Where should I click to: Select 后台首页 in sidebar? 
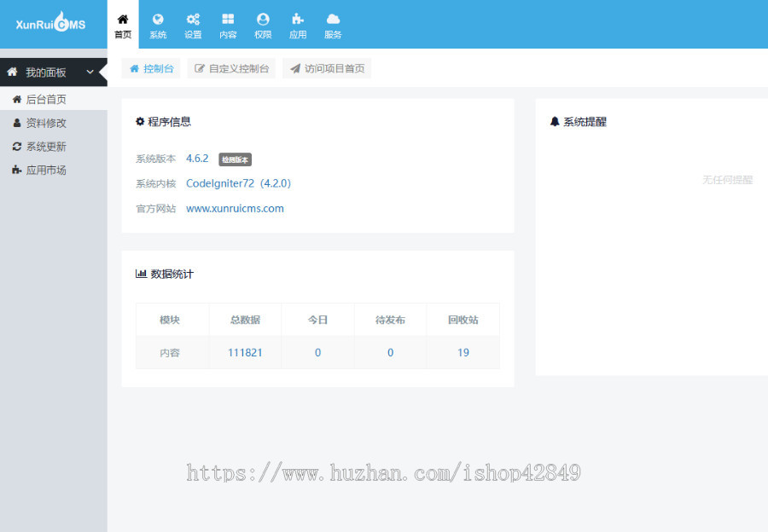pos(54,100)
